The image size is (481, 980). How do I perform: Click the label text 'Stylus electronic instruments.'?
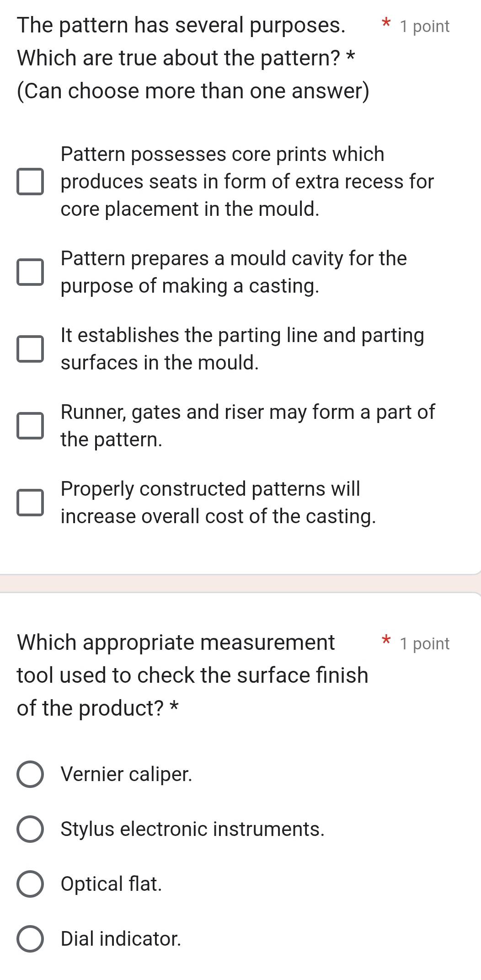[192, 829]
